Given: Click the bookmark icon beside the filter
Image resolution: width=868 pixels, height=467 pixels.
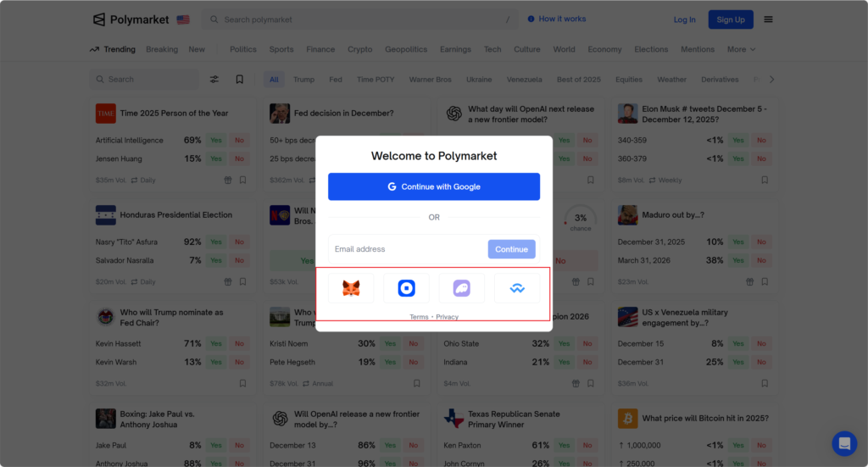Looking at the screenshot, I should tap(240, 80).
